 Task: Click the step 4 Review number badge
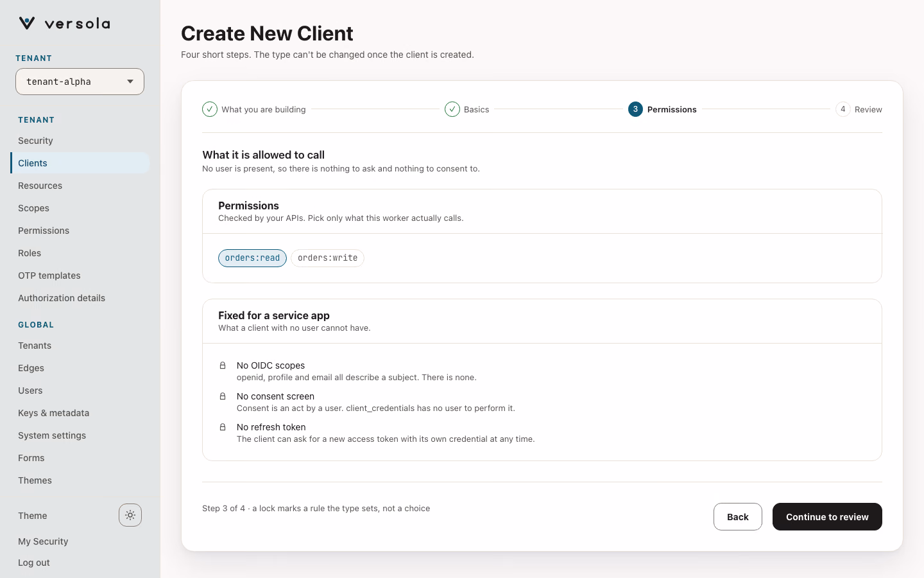843,109
